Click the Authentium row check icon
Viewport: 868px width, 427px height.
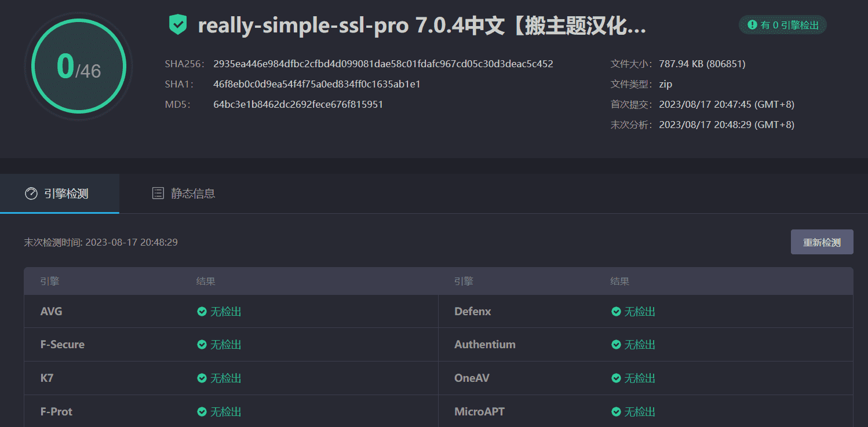pos(616,345)
